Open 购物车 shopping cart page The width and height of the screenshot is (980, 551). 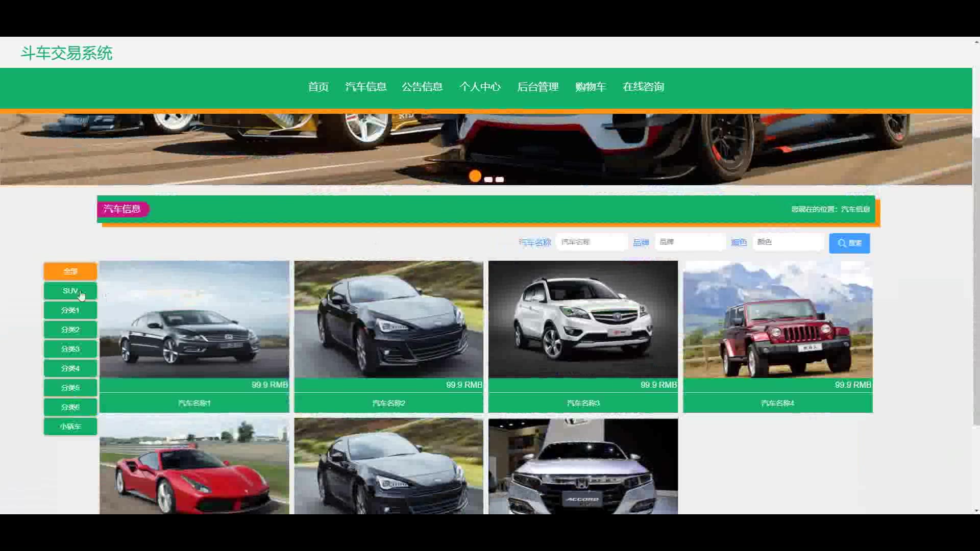point(590,87)
